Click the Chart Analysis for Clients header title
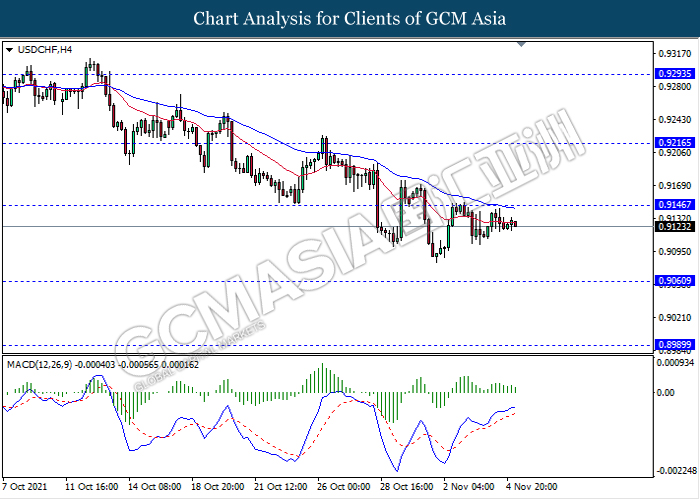 (350, 18)
